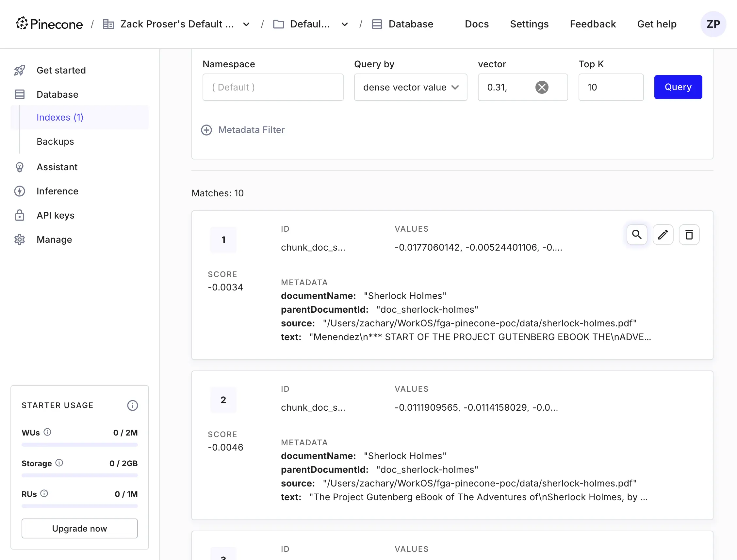Screen dimensions: 737x560
Task: Click match 1 values -0.0177060142
Action: coord(478,247)
